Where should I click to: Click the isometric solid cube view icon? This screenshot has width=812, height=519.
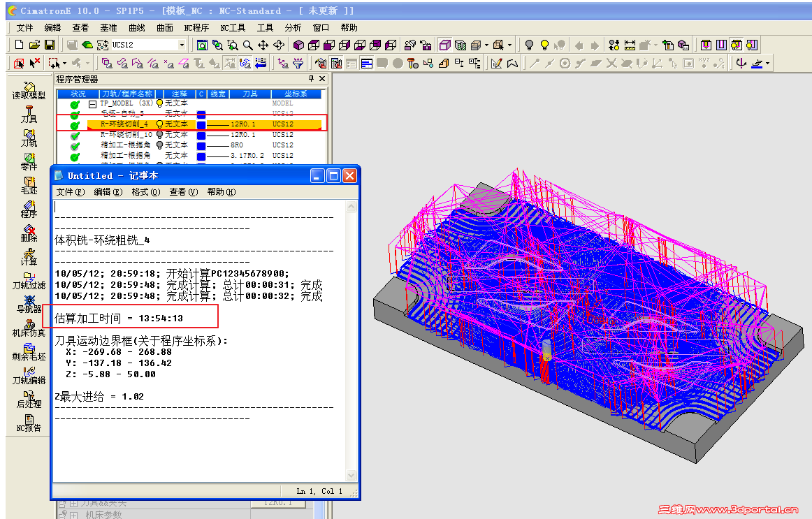click(298, 45)
